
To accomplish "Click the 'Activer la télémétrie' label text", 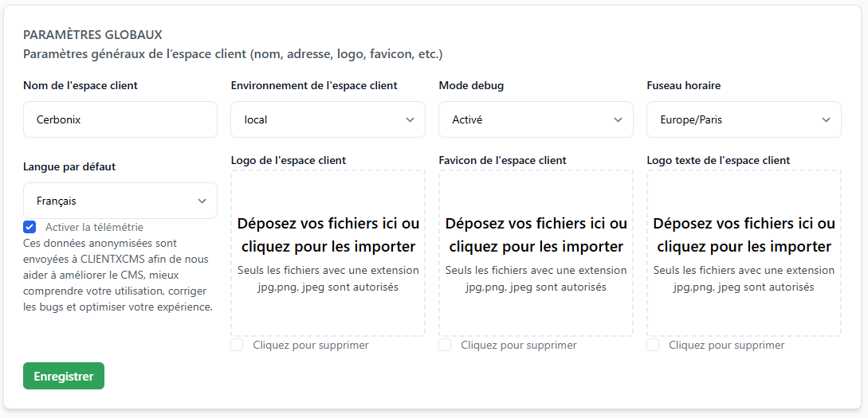I will [x=94, y=227].
